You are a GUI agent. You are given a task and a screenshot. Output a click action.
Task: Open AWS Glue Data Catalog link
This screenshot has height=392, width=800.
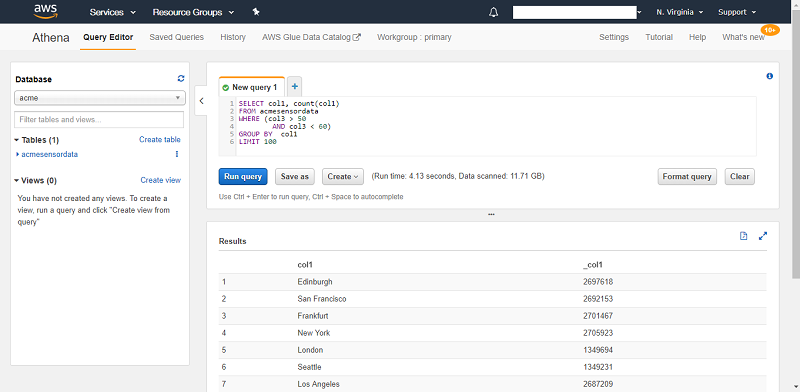point(311,37)
